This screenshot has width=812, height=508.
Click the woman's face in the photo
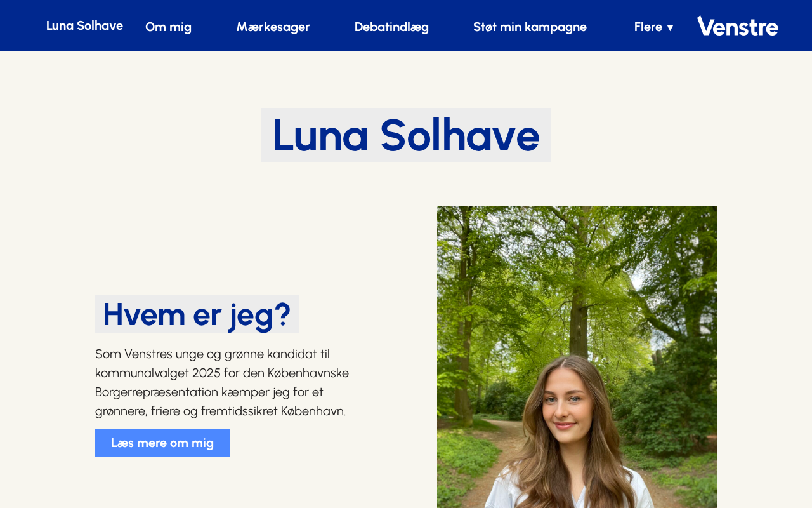pyautogui.click(x=570, y=406)
